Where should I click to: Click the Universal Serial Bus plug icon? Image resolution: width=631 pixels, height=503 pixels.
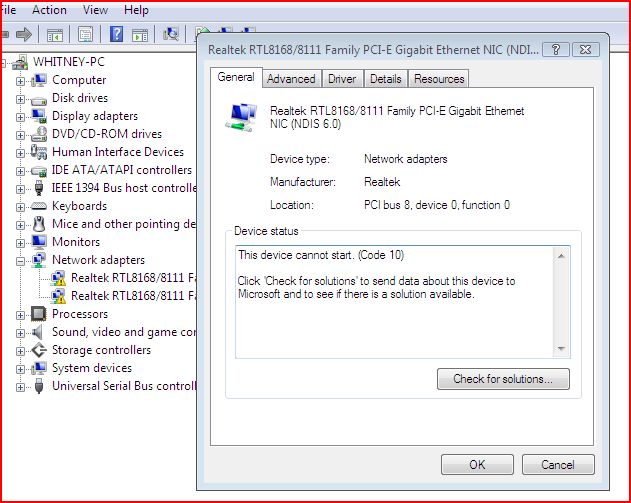pyautogui.click(x=39, y=386)
